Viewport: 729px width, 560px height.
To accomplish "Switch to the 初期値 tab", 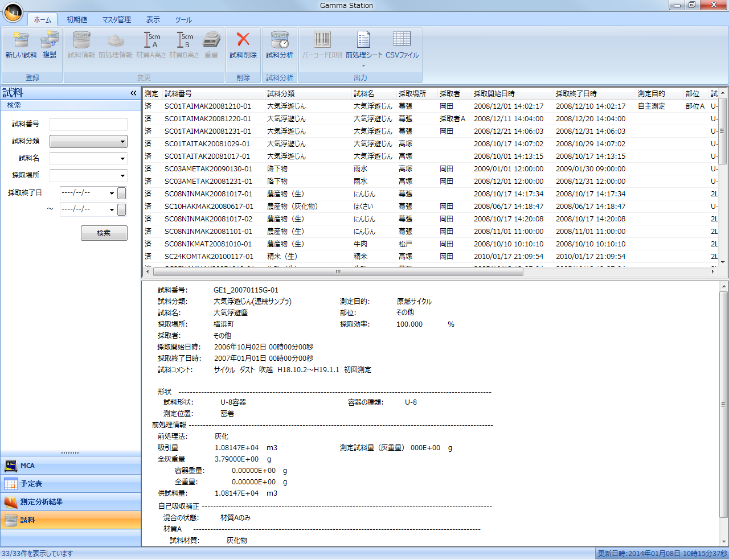I will tap(77, 19).
